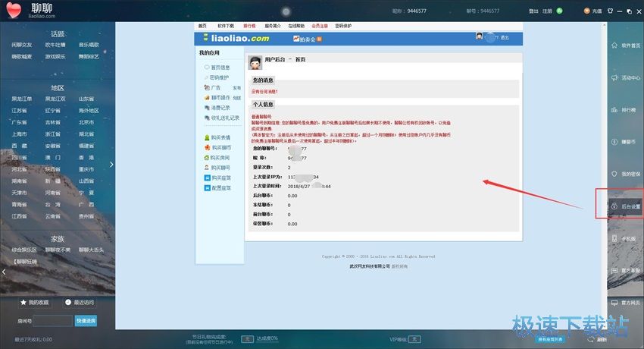Open 我的密保 shield icon in right sidebar
The image size is (644, 349).
pyautogui.click(x=614, y=174)
